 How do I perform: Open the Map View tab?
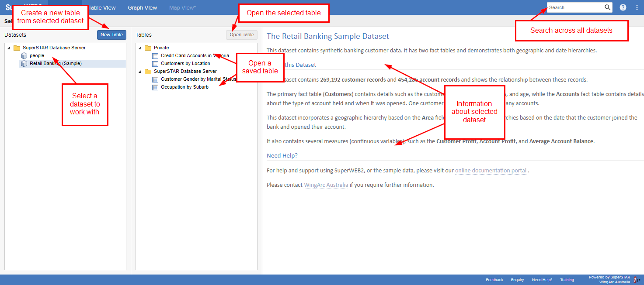coord(182,7)
